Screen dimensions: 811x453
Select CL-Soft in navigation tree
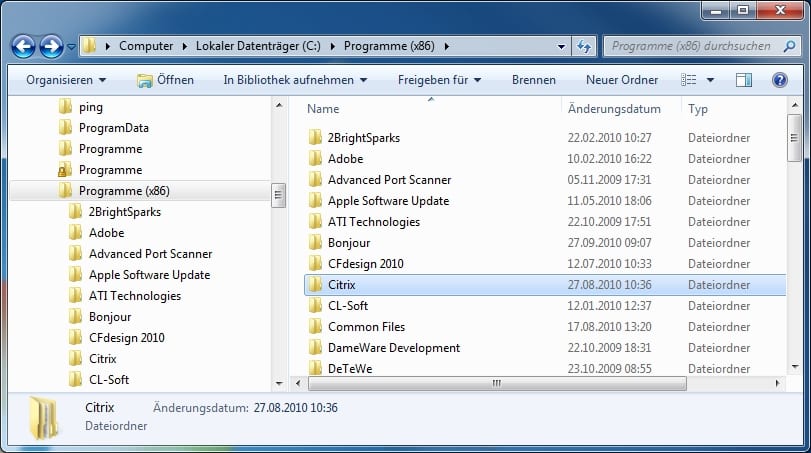109,380
